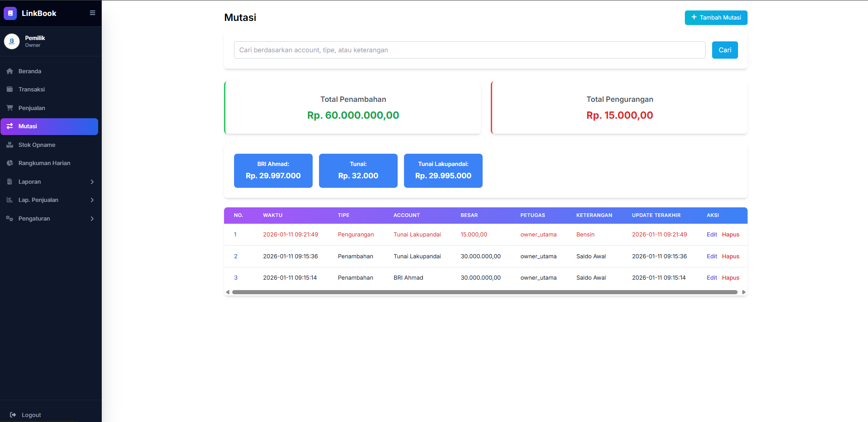Expand the Lap. Penjualan submenu arrow
Image resolution: width=868 pixels, height=422 pixels.
coord(92,200)
